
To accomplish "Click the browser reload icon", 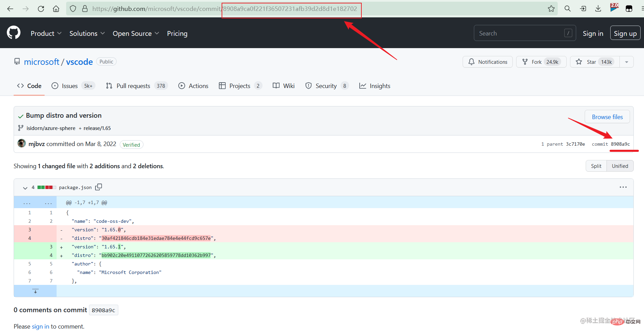I will pos(41,9).
